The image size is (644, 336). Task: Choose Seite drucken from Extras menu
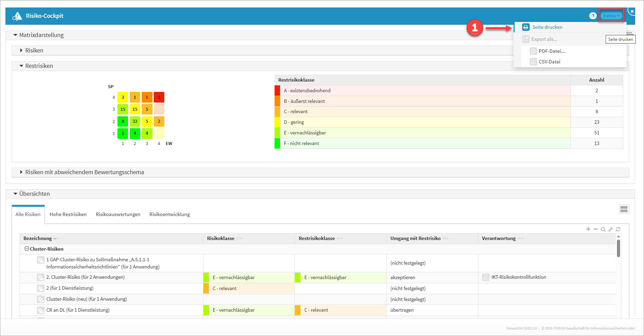pyautogui.click(x=547, y=27)
